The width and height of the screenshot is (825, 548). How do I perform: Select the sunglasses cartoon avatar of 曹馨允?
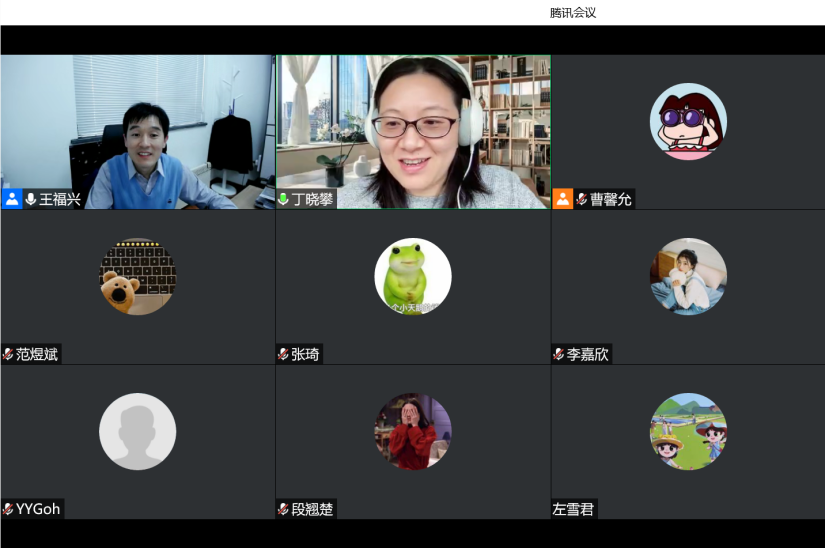pyautogui.click(x=688, y=121)
